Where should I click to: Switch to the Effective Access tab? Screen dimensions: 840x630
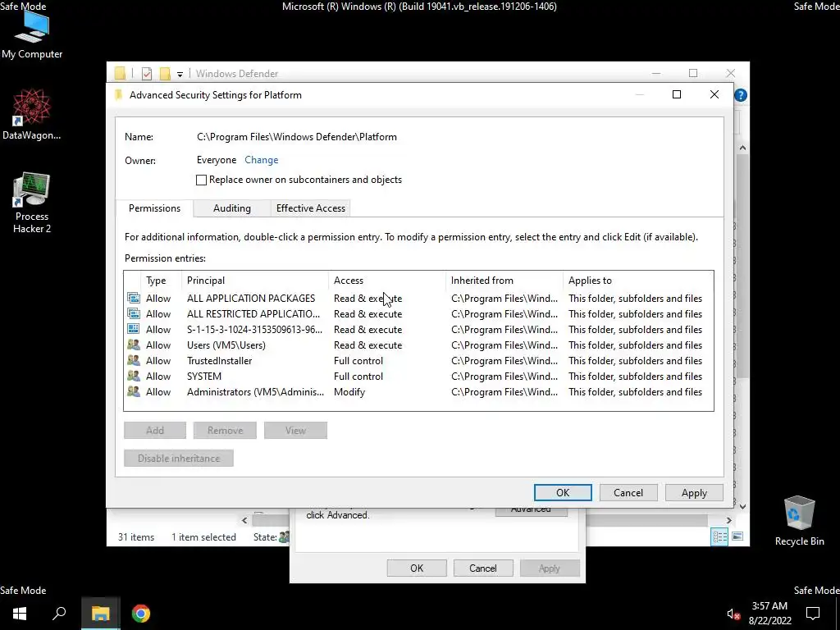tap(311, 208)
